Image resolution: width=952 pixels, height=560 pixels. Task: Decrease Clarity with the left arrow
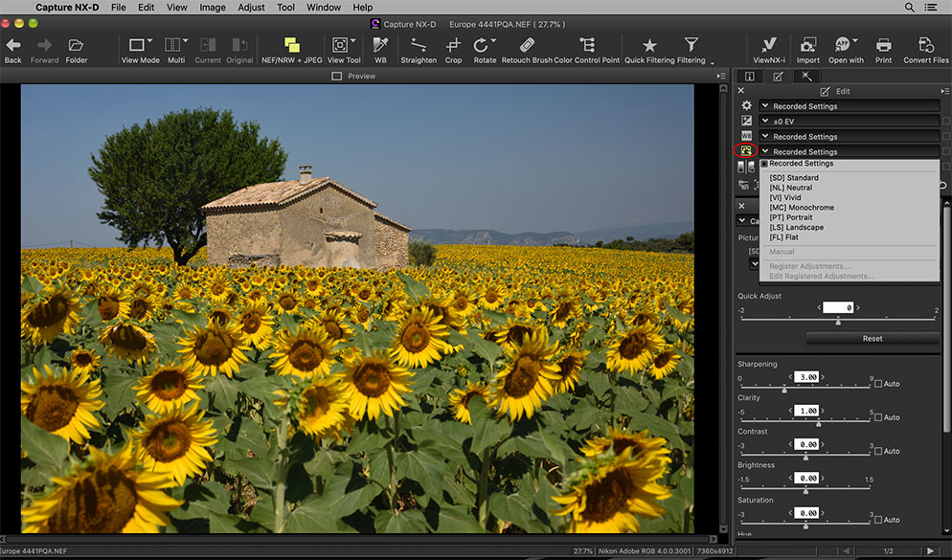(790, 411)
